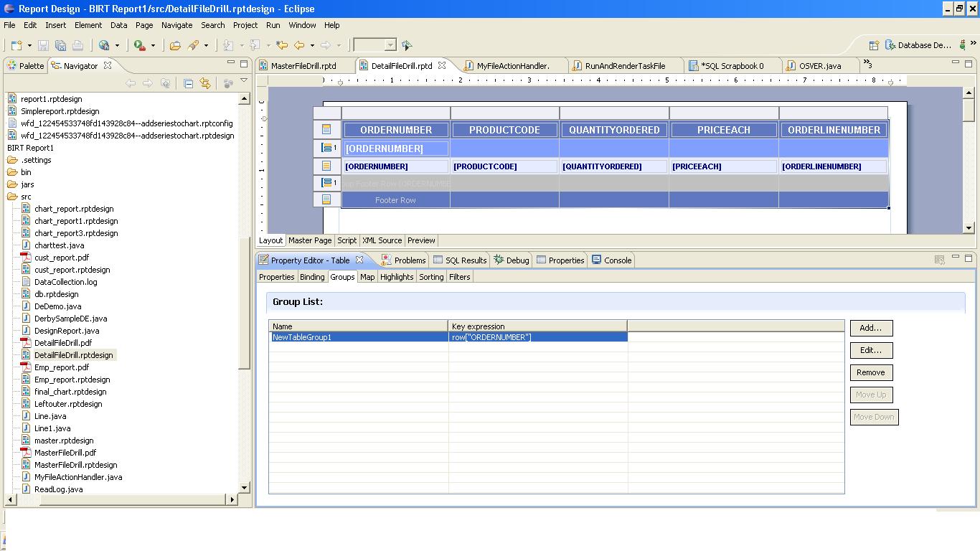Open the Navigate menu
The height and width of the screenshot is (551, 980).
[x=177, y=24]
